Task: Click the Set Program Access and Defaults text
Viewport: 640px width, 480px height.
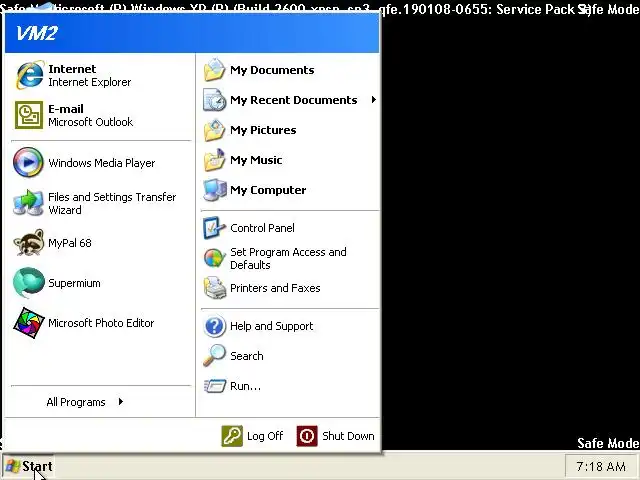Action: (x=288, y=258)
